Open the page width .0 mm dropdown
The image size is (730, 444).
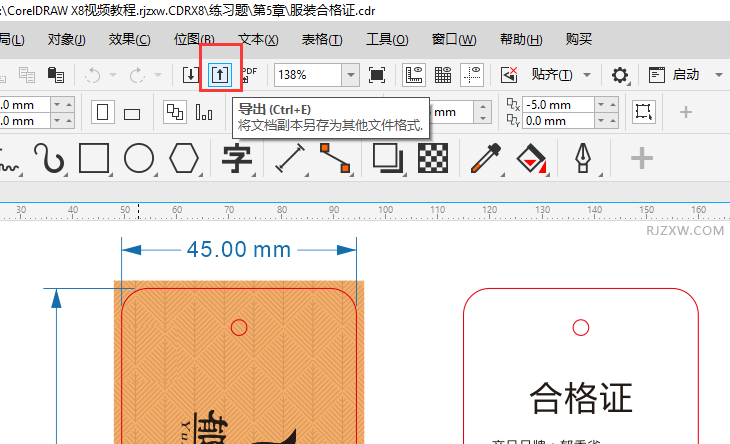(57, 105)
